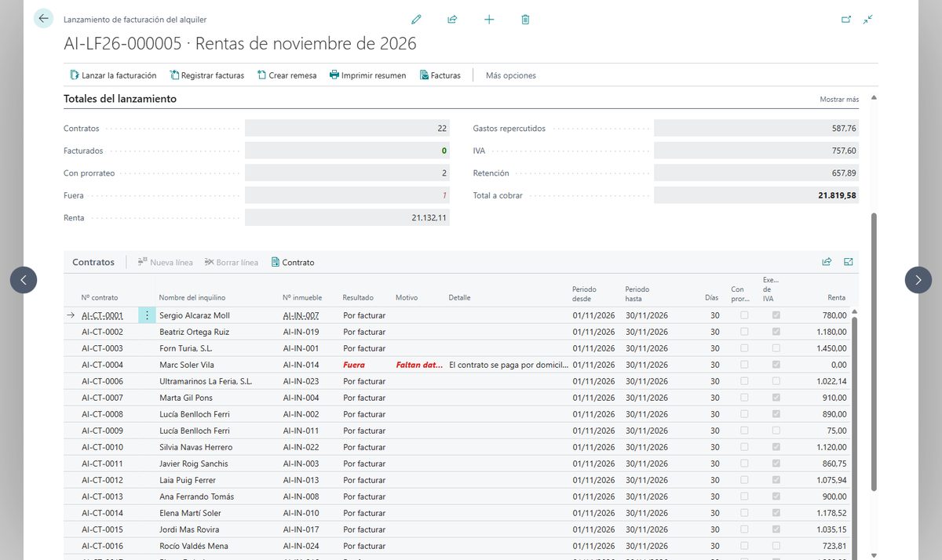The width and height of the screenshot is (942, 560).
Task: Click Retención value 657,89
Action: pyautogui.click(x=756, y=173)
